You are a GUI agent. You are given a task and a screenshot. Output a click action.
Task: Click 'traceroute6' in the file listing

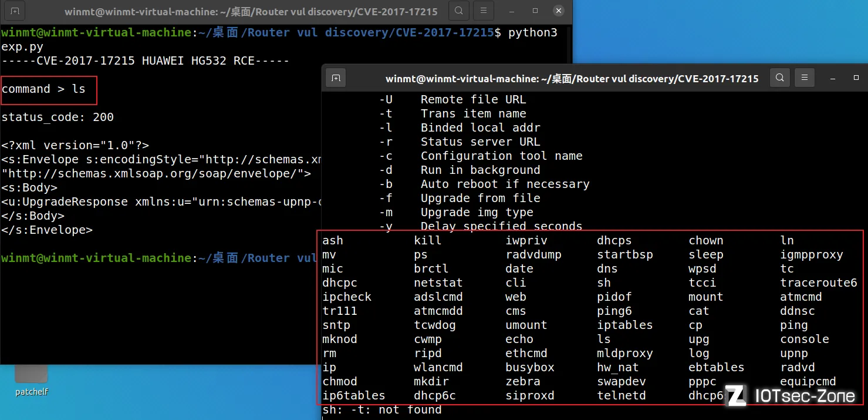tap(819, 283)
